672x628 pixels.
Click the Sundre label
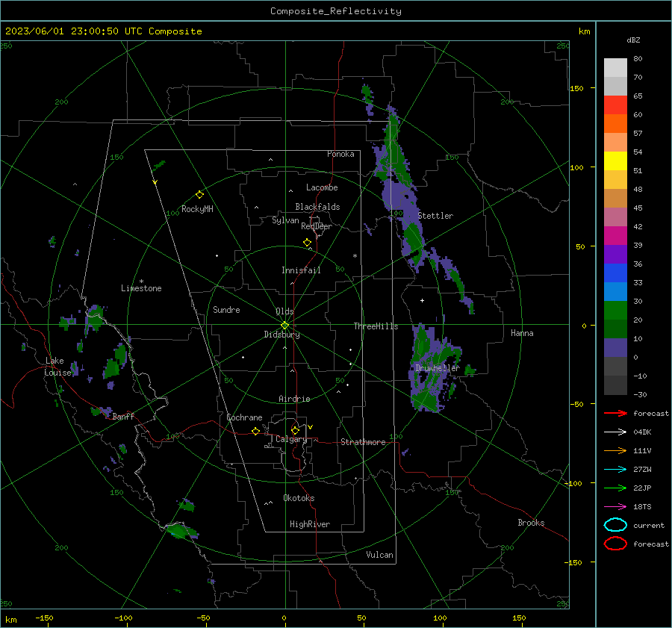click(226, 309)
